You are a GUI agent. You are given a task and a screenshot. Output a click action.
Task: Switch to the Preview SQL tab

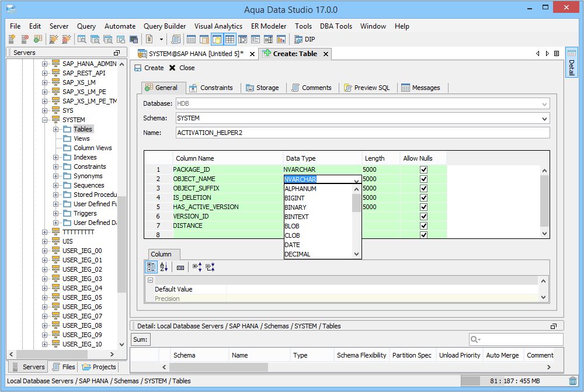[x=367, y=88]
